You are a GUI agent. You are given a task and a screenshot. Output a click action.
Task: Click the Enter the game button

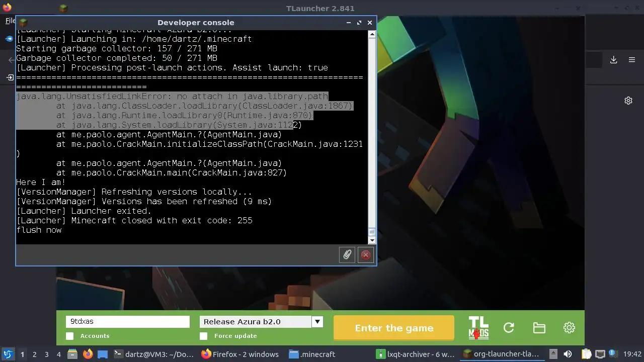pyautogui.click(x=394, y=328)
